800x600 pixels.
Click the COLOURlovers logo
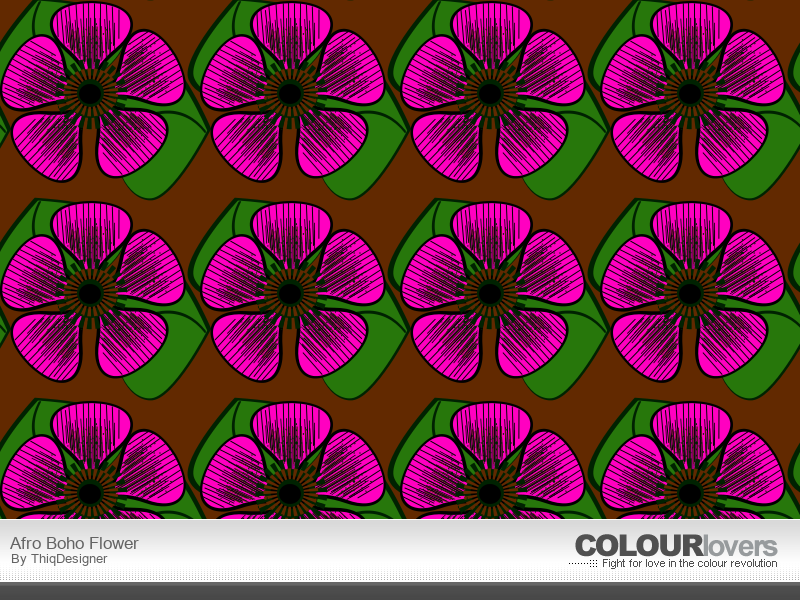tap(676, 546)
